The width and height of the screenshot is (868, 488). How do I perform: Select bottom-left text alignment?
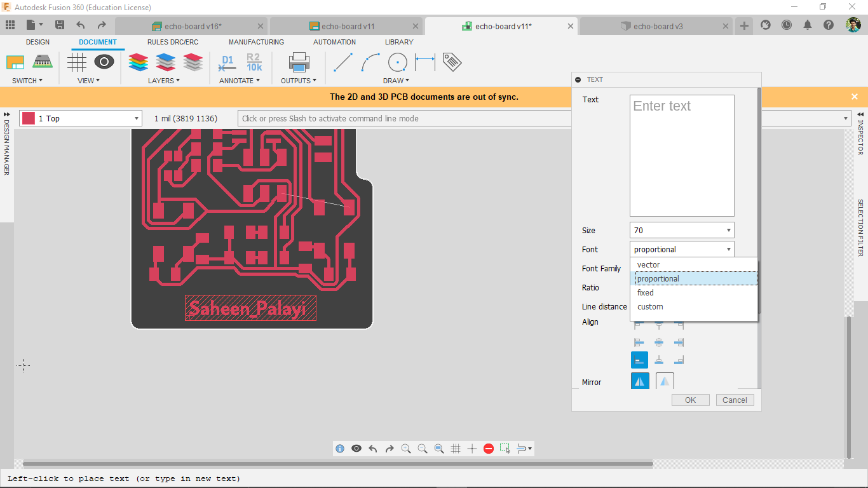tap(639, 360)
